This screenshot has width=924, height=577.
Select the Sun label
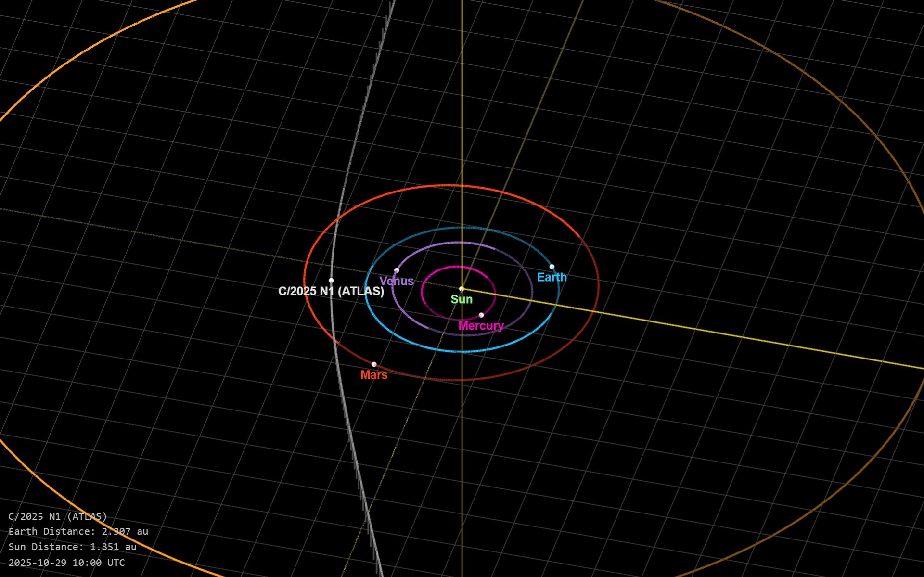[x=462, y=299]
